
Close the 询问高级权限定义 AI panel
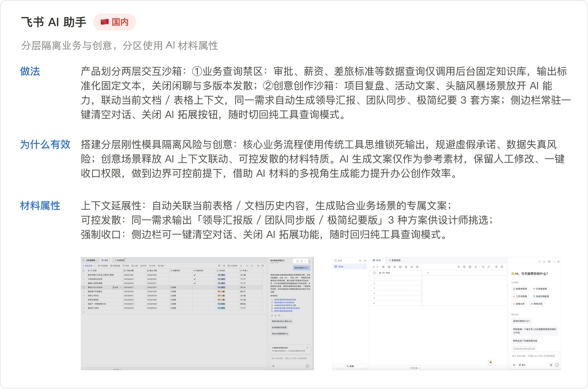coord(309,261)
